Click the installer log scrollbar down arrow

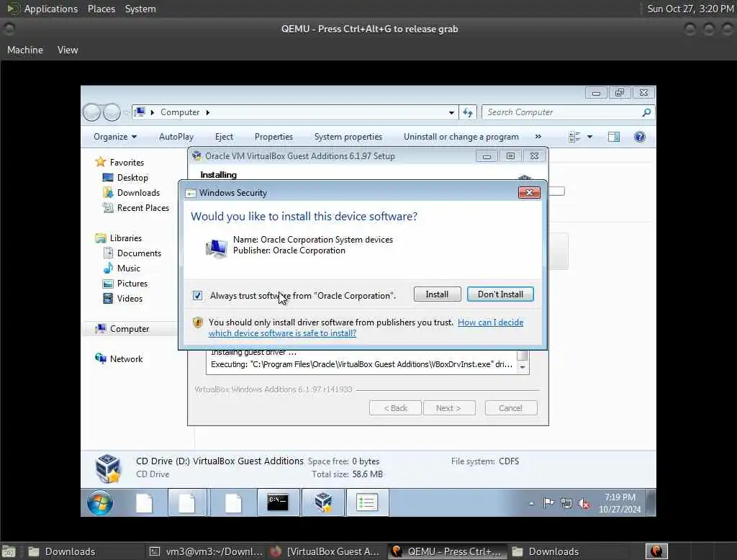(x=523, y=367)
